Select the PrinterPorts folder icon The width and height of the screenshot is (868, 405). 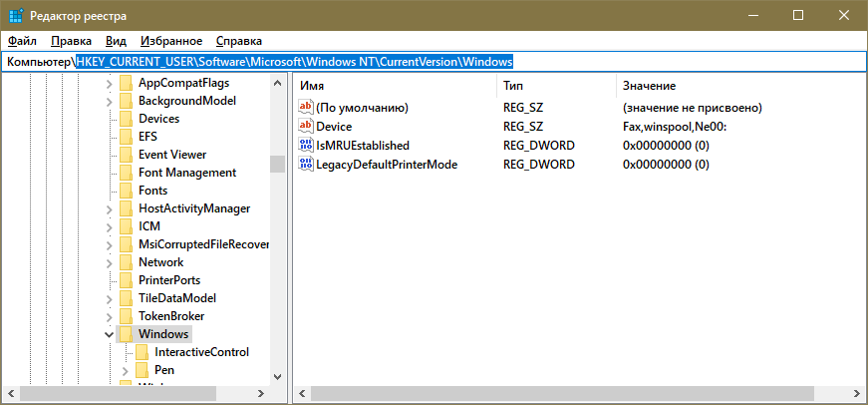pos(126,280)
